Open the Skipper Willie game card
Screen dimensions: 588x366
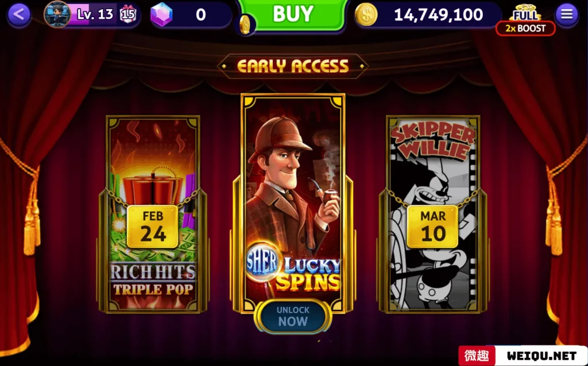pyautogui.click(x=433, y=215)
